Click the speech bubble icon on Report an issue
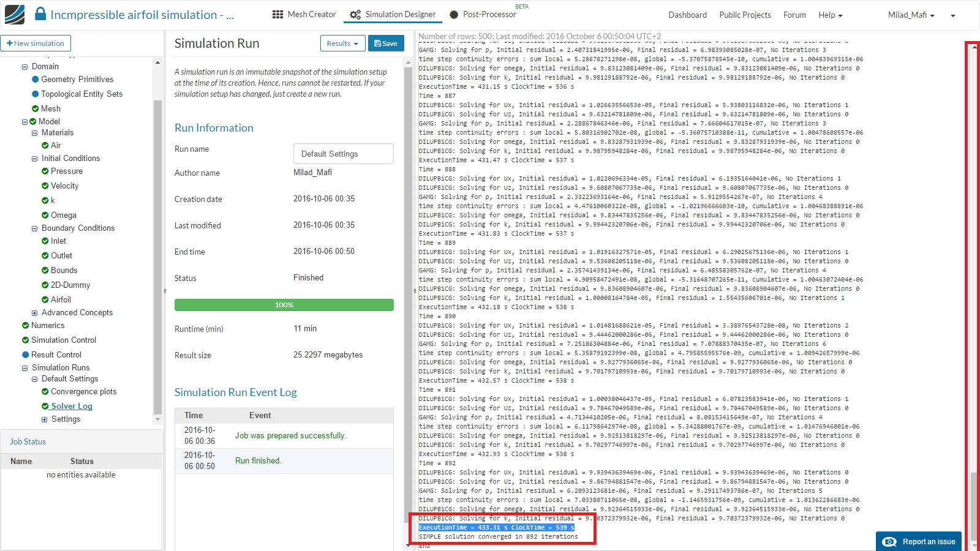This screenshot has width=980, height=551. click(x=890, y=542)
